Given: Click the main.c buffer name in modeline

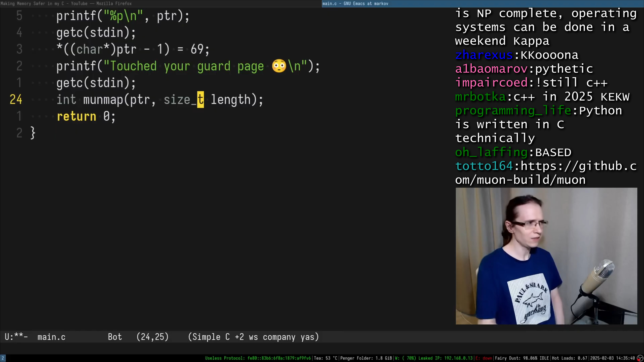Looking at the screenshot, I should (x=51, y=337).
